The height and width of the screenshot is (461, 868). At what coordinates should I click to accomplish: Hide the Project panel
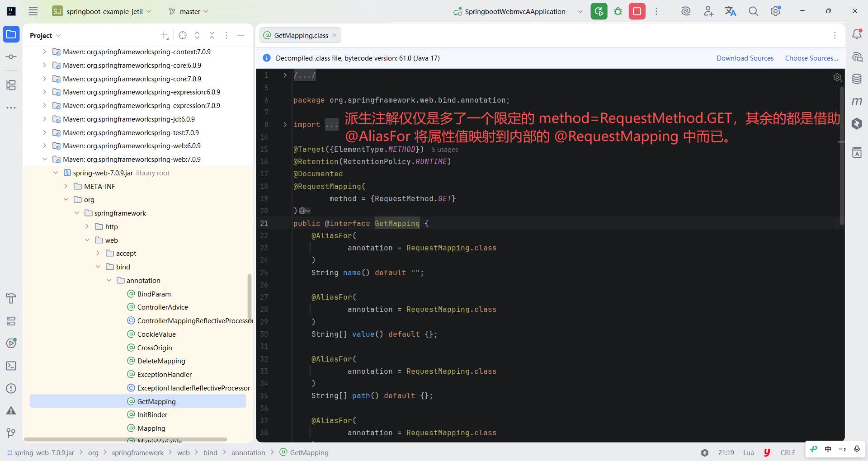(241, 35)
